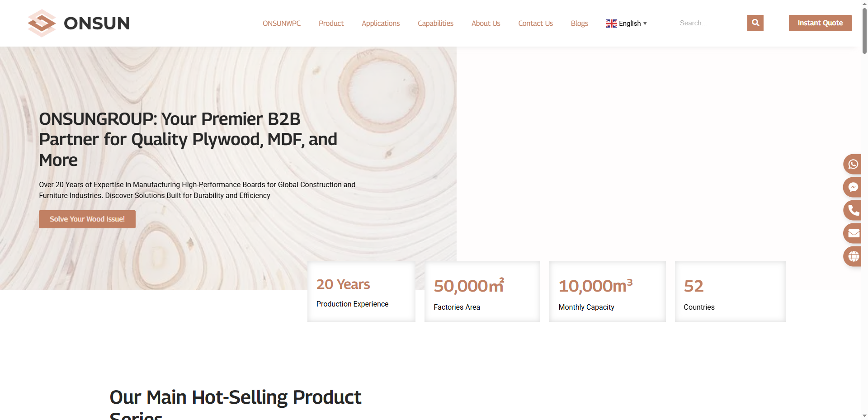Focus the Search input field
Image resolution: width=868 pixels, height=420 pixels.
point(710,23)
